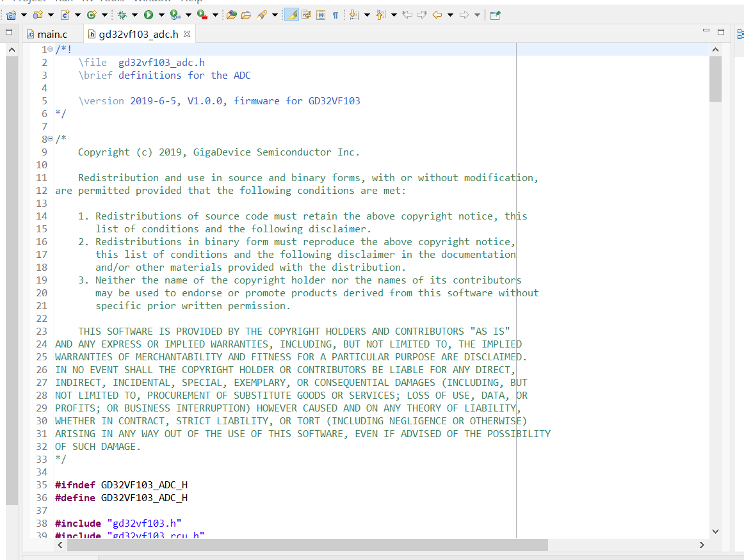
Task: Click on '#ifndef GD32VF103_ADC_H' line
Action: click(122, 485)
